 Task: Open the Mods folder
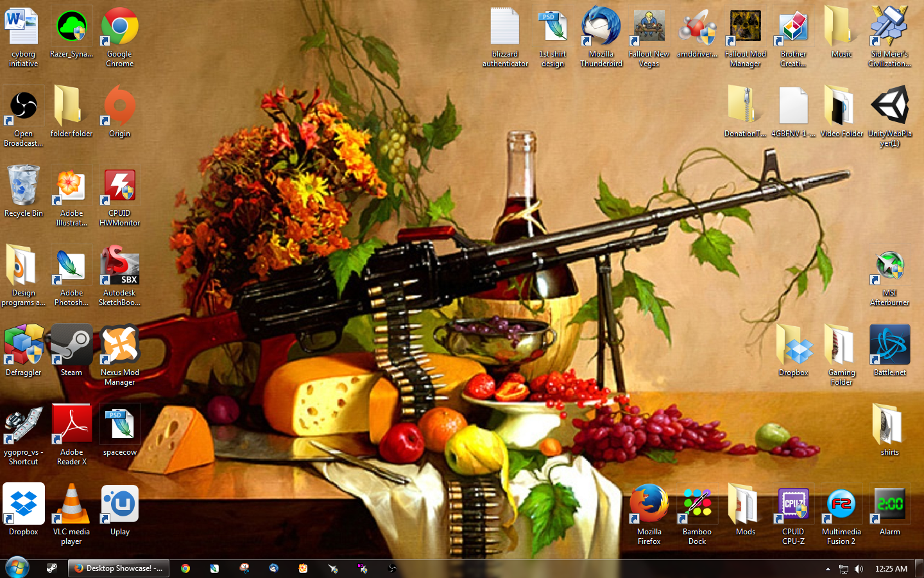pyautogui.click(x=746, y=511)
